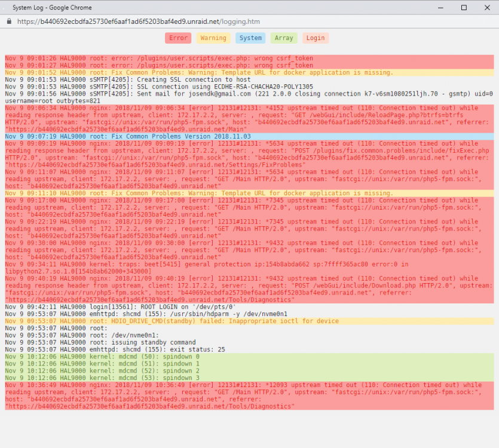This screenshot has width=499, height=448.
Task: Click log line 09:01:26 wrong csrf_token
Action: point(249,58)
